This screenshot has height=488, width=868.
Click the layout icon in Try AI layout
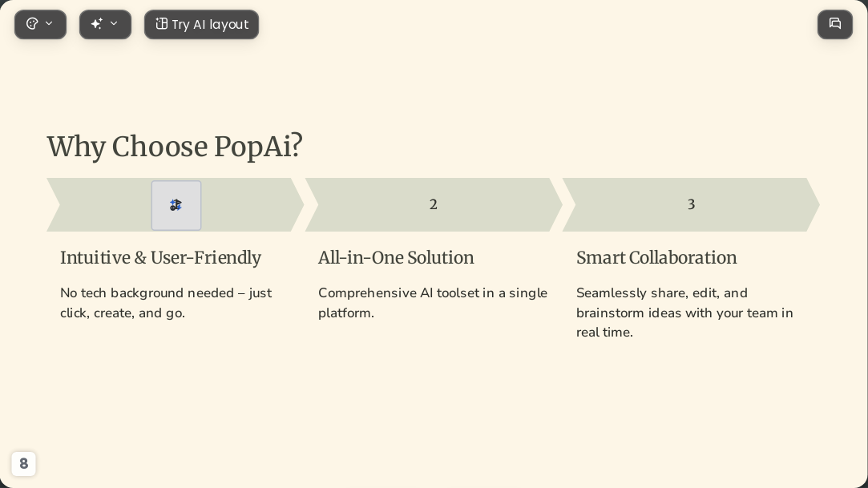coord(161,24)
